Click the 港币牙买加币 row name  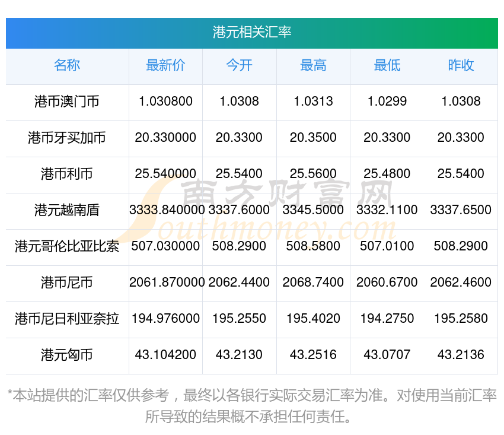[x=67, y=138]
